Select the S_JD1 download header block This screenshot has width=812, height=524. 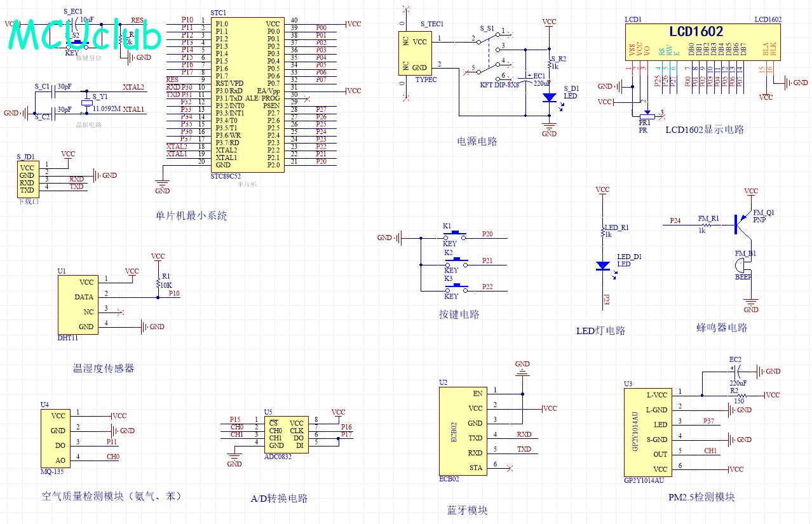coord(27,179)
